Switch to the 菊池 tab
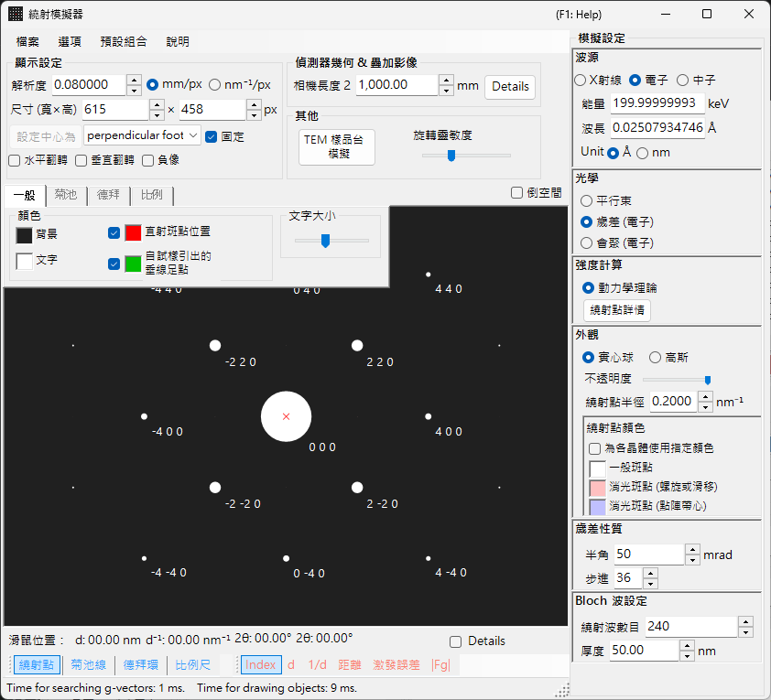The width and height of the screenshot is (771, 700). 66,195
